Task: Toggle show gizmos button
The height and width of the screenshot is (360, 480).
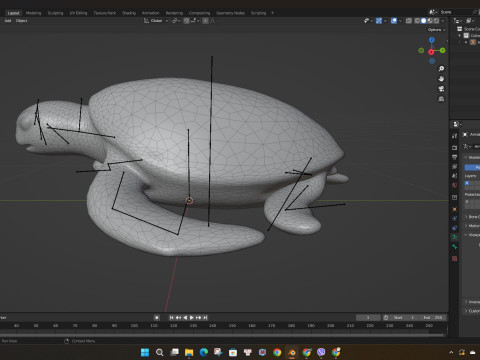Action: click(x=379, y=21)
